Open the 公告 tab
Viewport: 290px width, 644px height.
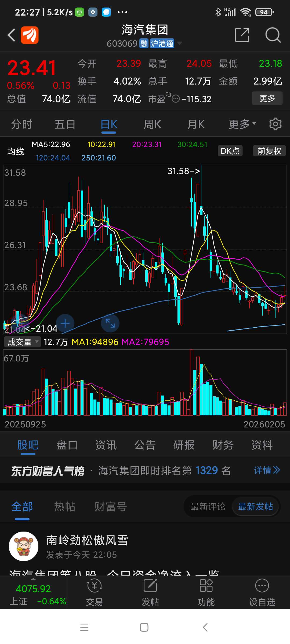(145, 445)
